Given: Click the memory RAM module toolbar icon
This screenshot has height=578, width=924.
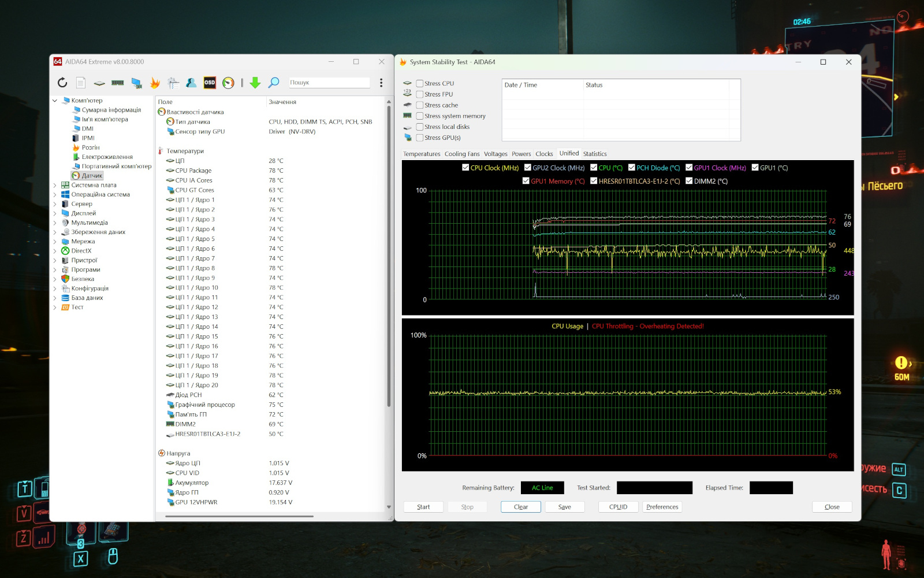Looking at the screenshot, I should [118, 83].
